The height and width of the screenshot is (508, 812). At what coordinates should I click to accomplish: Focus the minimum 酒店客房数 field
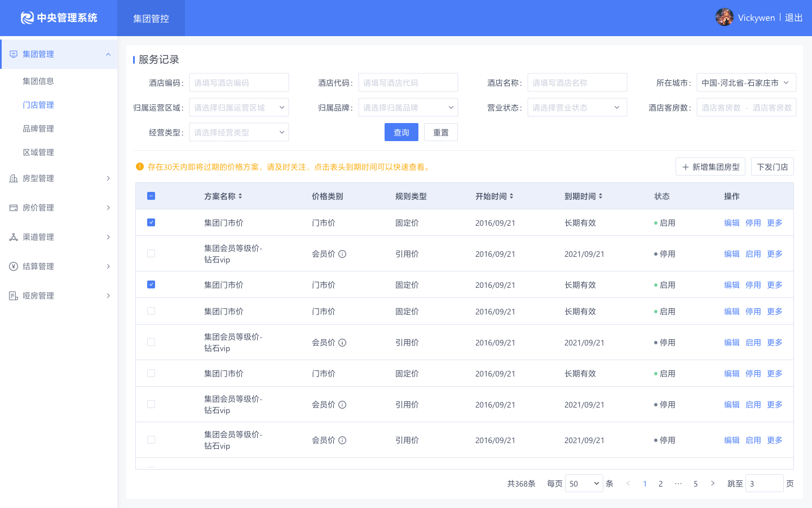[x=721, y=107]
